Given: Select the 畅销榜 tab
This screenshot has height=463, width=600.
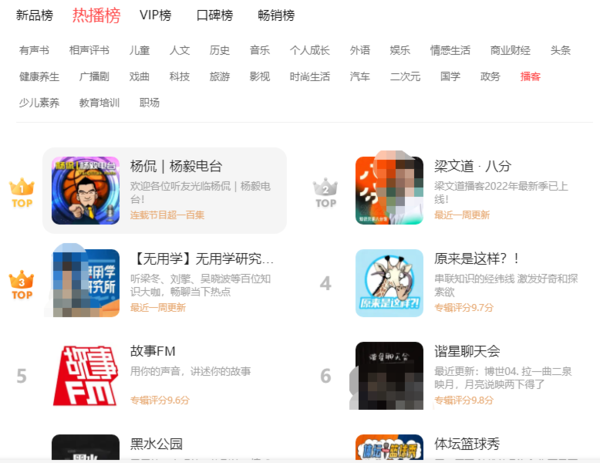Looking at the screenshot, I should [276, 15].
